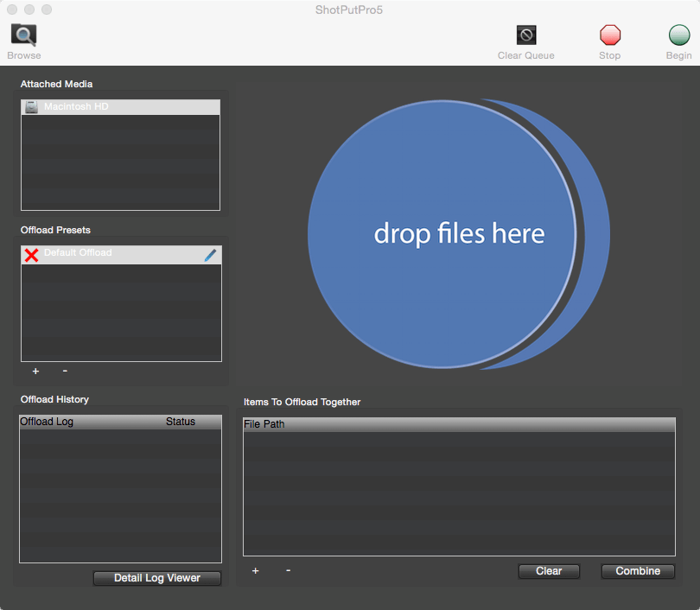Select the Macintosh HD drive icon
This screenshot has height=610, width=700.
[31, 107]
